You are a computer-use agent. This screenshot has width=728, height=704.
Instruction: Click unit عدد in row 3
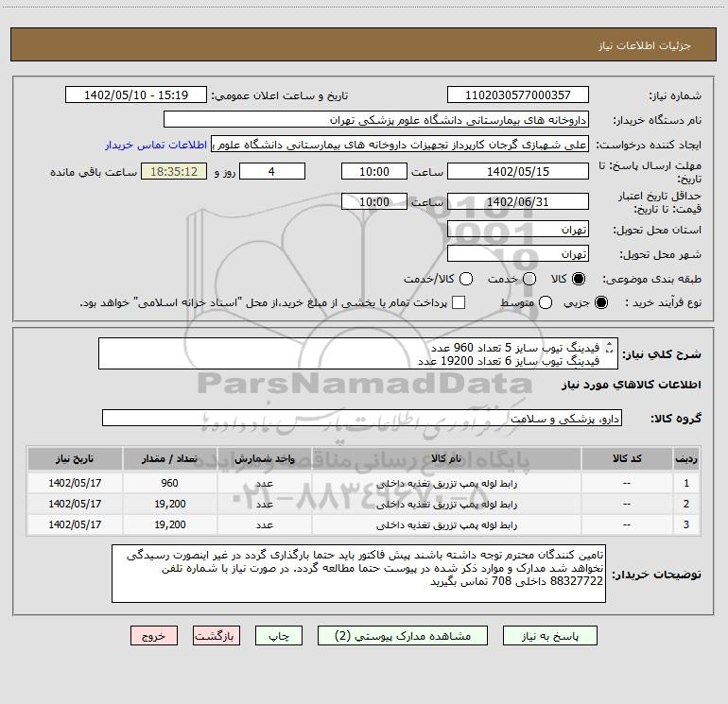tap(264, 524)
